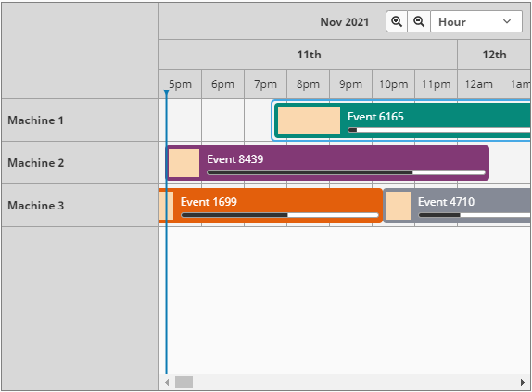Click the 9pm hour column header
This screenshot has height=392, width=532.
click(351, 84)
